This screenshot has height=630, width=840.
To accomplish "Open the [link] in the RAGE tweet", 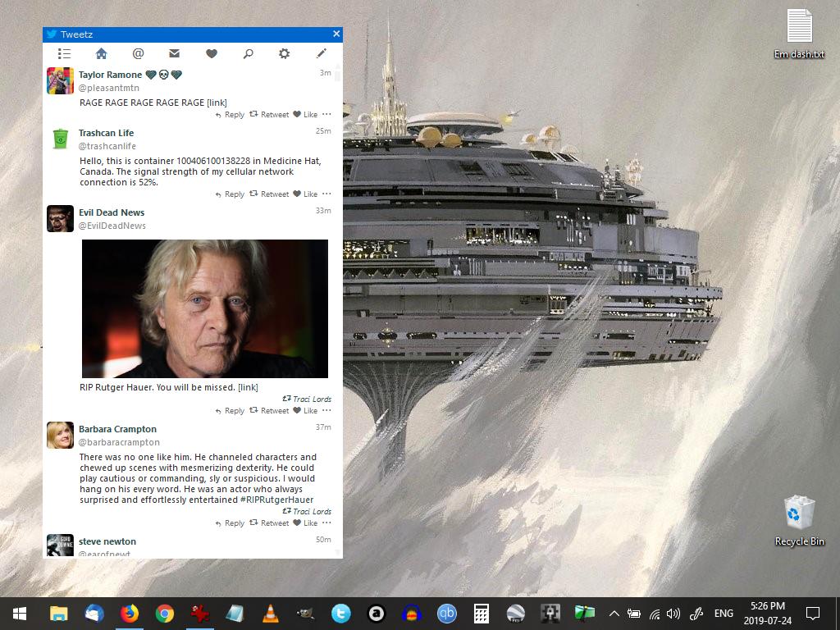I will [217, 103].
